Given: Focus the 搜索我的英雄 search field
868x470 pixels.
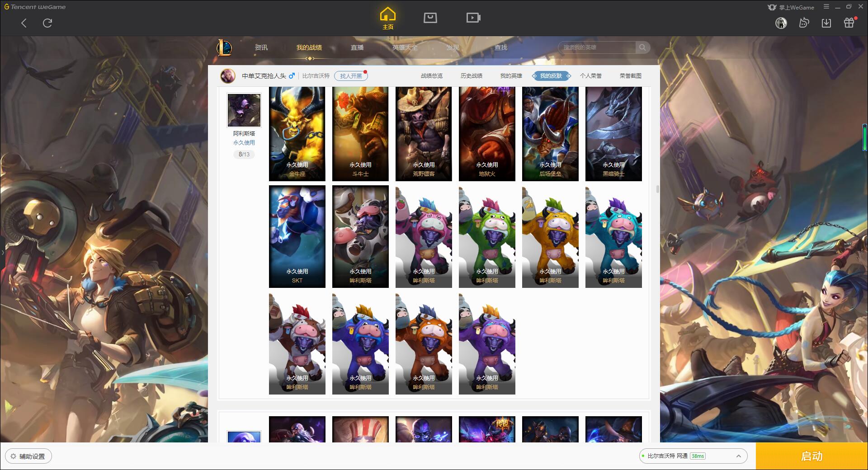Looking at the screenshot, I should click(x=597, y=47).
